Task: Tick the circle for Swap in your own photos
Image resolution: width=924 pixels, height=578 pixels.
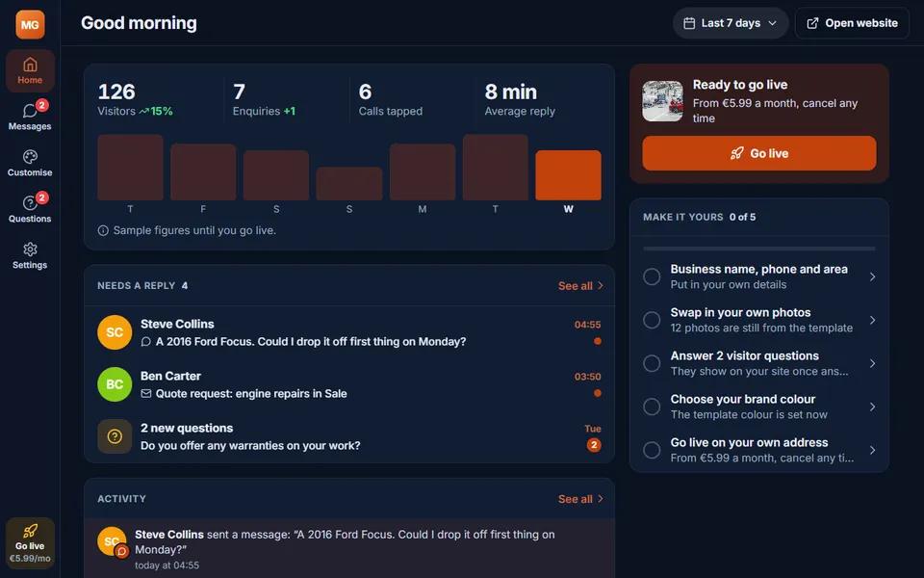Action: (652, 320)
